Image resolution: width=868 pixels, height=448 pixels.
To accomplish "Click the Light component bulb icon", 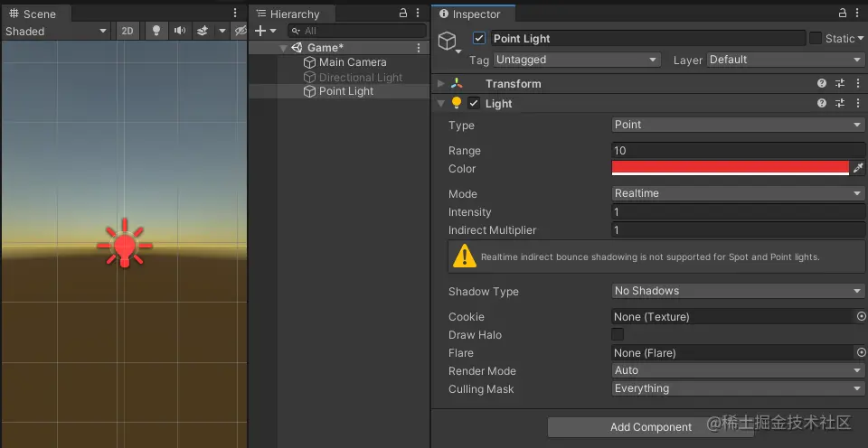I will 457,103.
